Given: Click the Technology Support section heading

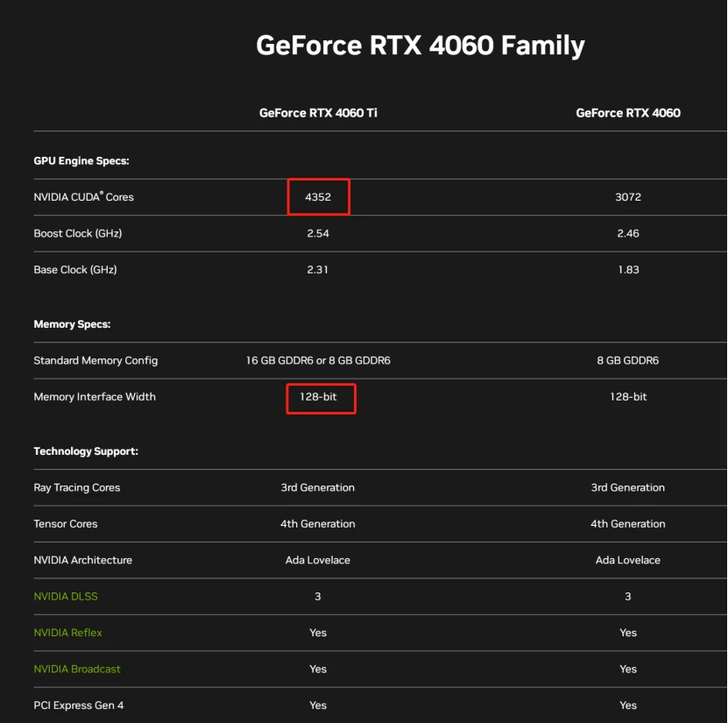Looking at the screenshot, I should (86, 451).
